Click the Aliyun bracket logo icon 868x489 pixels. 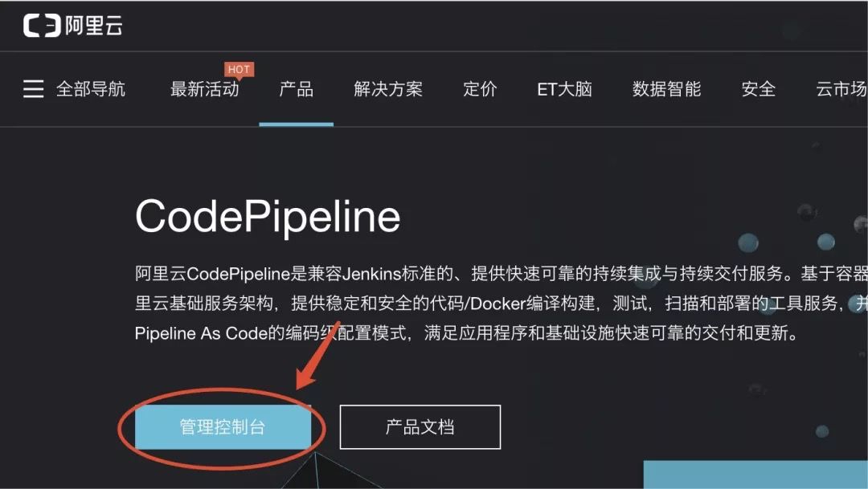pos(42,26)
